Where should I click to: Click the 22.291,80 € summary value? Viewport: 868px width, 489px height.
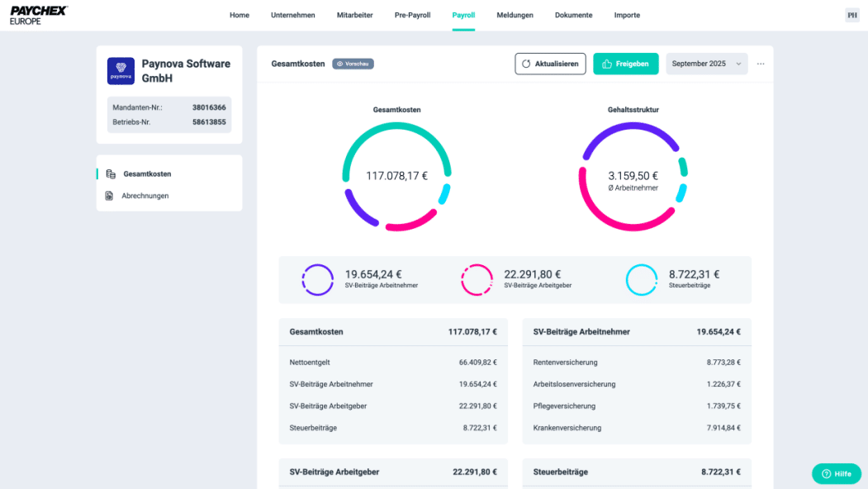pyautogui.click(x=532, y=274)
